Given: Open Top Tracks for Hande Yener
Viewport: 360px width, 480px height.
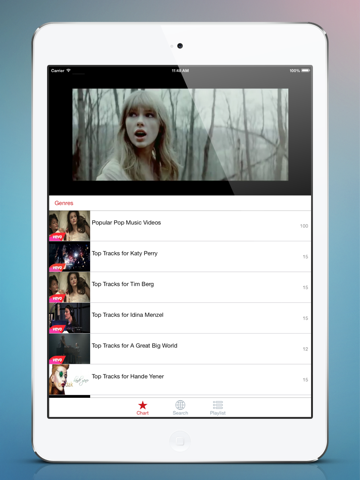Looking at the screenshot, I should tap(180, 380).
